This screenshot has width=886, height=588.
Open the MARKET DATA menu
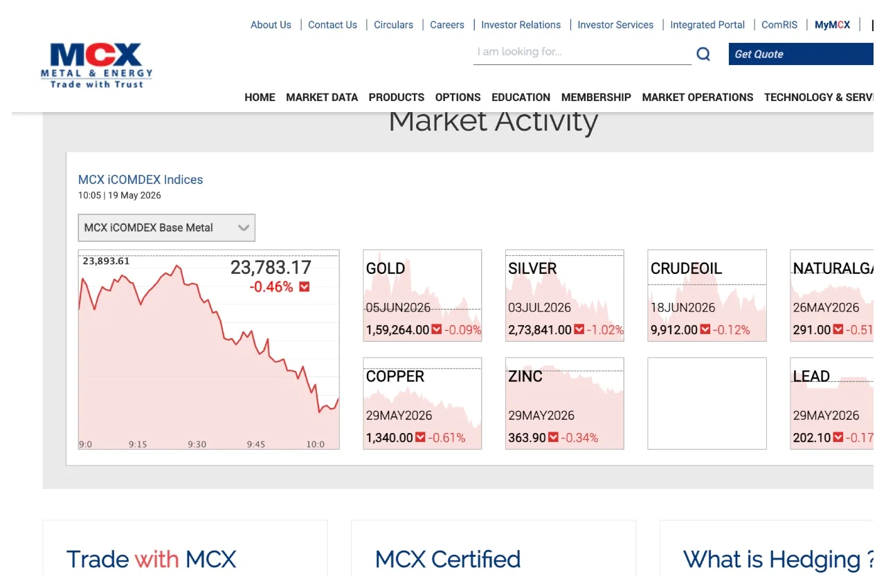[322, 98]
